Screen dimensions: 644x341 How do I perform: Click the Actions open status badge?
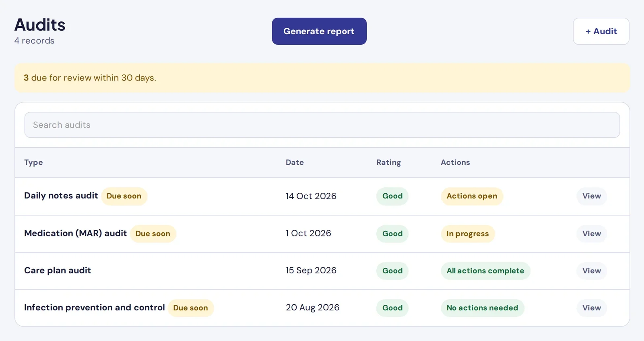click(x=472, y=196)
